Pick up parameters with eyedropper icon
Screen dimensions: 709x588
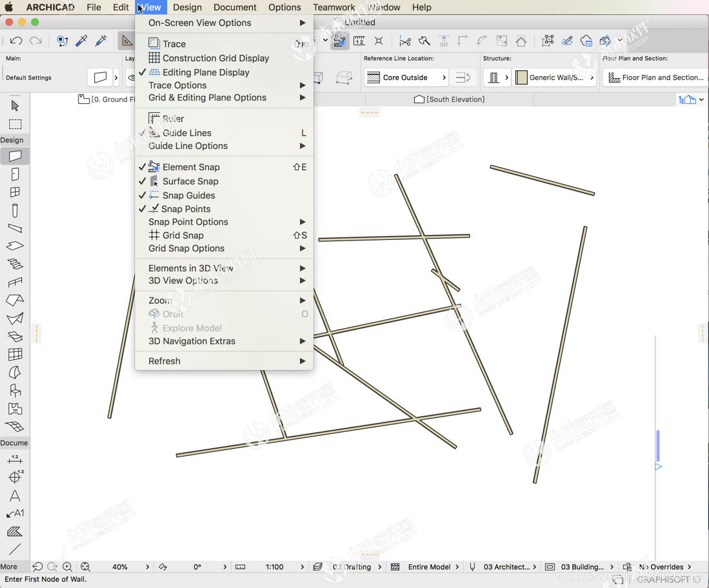(81, 41)
